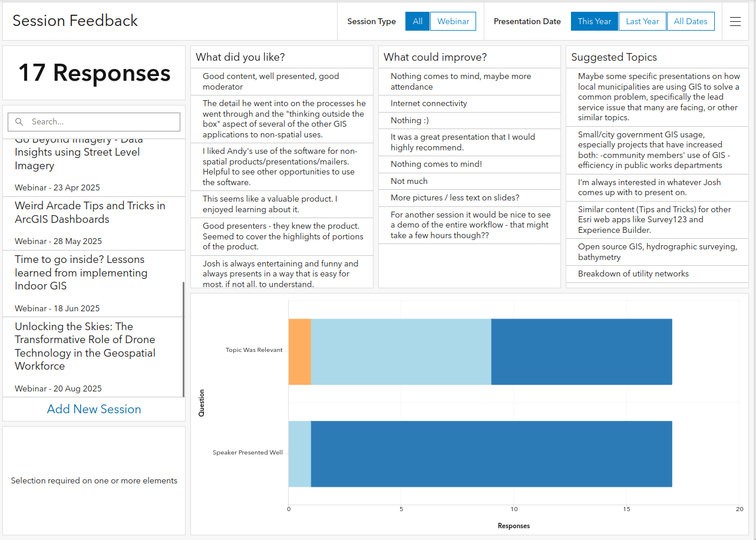Show All Dates for presentations
756x540 pixels.
tap(691, 21)
